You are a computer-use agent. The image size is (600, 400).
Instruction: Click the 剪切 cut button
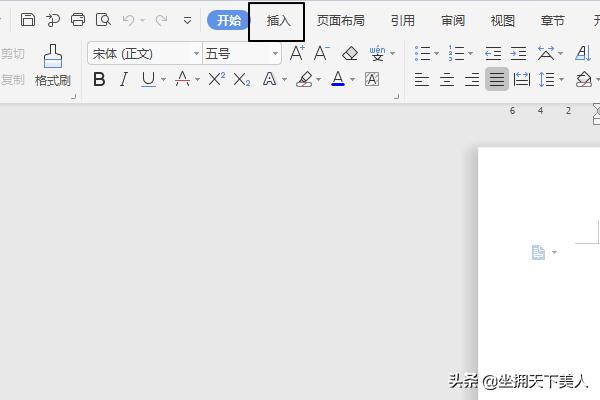[x=13, y=54]
